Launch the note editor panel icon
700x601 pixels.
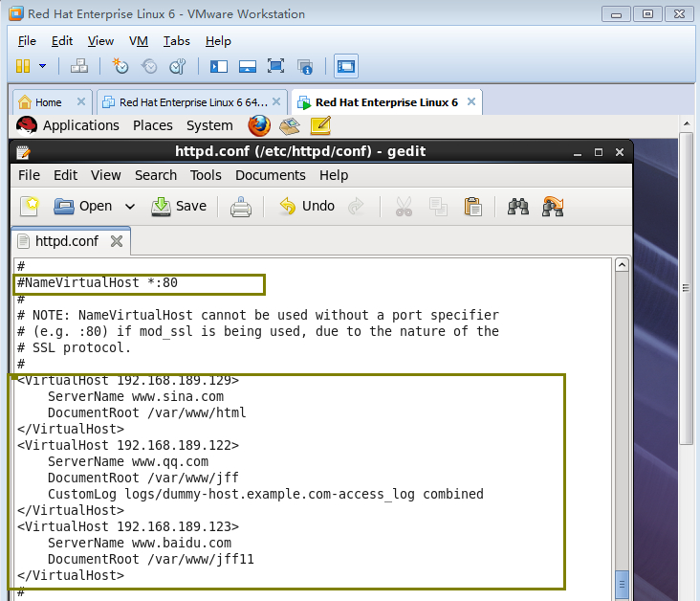[x=320, y=125]
